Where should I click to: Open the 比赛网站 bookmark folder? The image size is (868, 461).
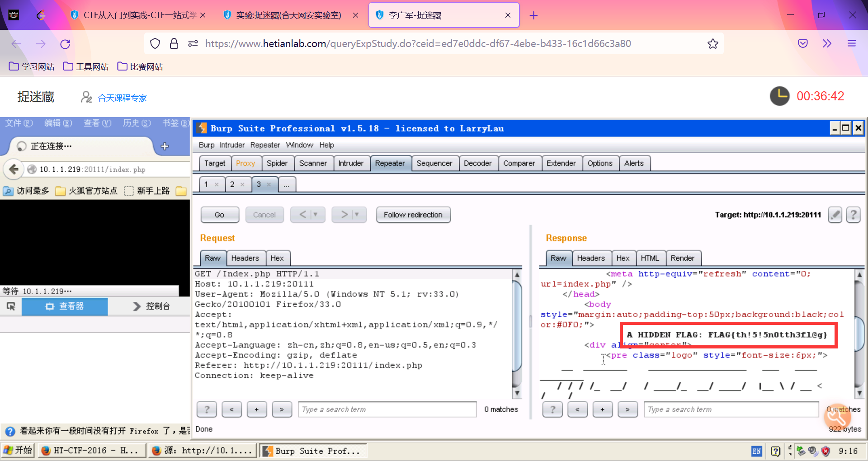(x=140, y=67)
